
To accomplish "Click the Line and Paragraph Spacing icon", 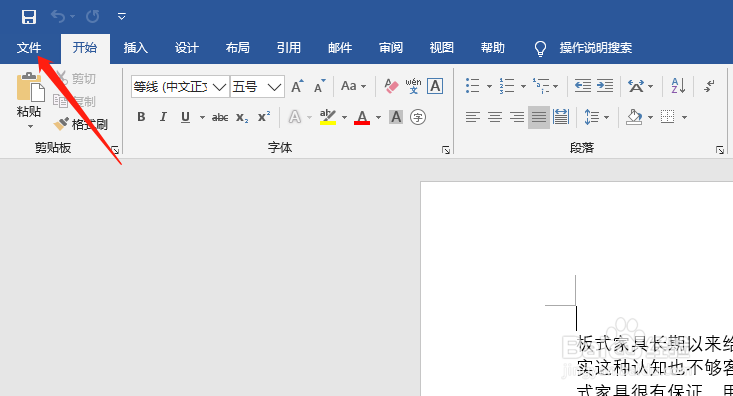I will [x=592, y=117].
